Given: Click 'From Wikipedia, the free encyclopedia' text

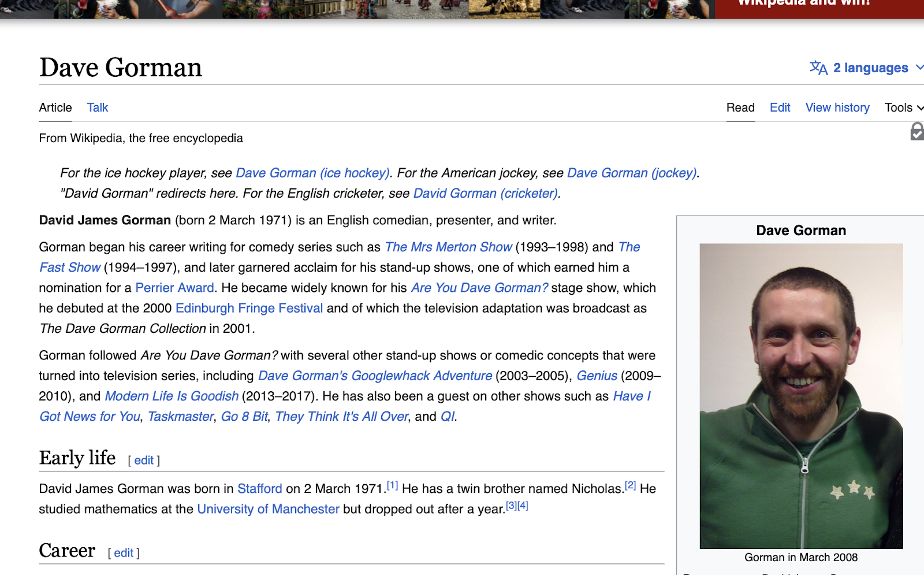Looking at the screenshot, I should [x=141, y=138].
